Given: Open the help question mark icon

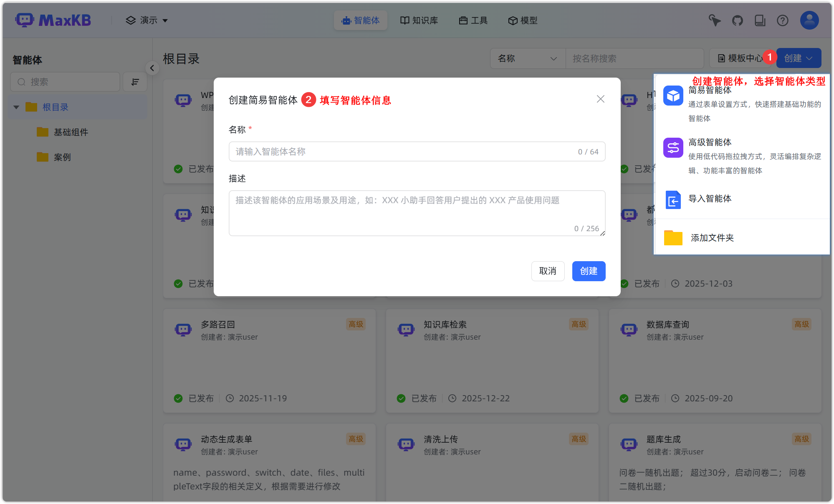Looking at the screenshot, I should (x=783, y=20).
